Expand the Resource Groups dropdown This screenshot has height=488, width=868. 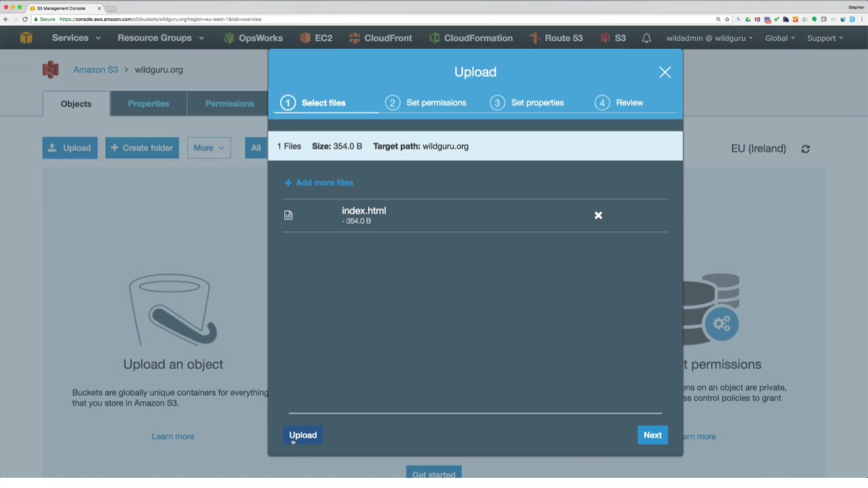pos(161,38)
